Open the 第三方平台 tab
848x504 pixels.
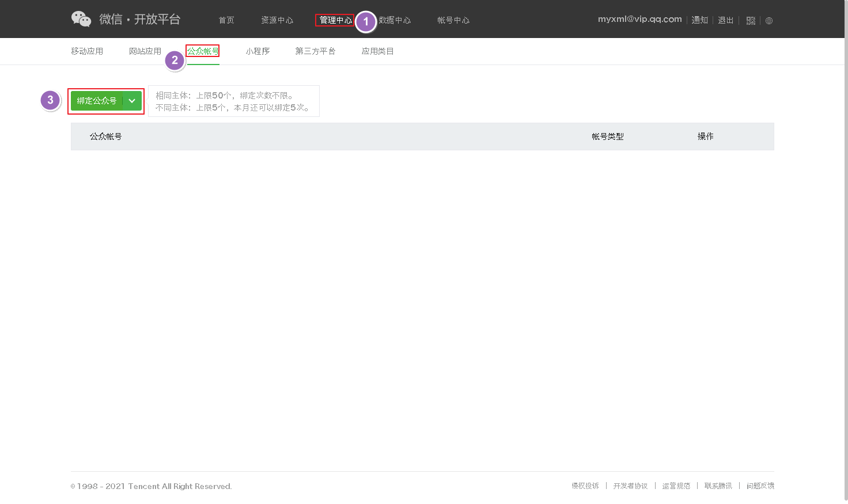[315, 51]
